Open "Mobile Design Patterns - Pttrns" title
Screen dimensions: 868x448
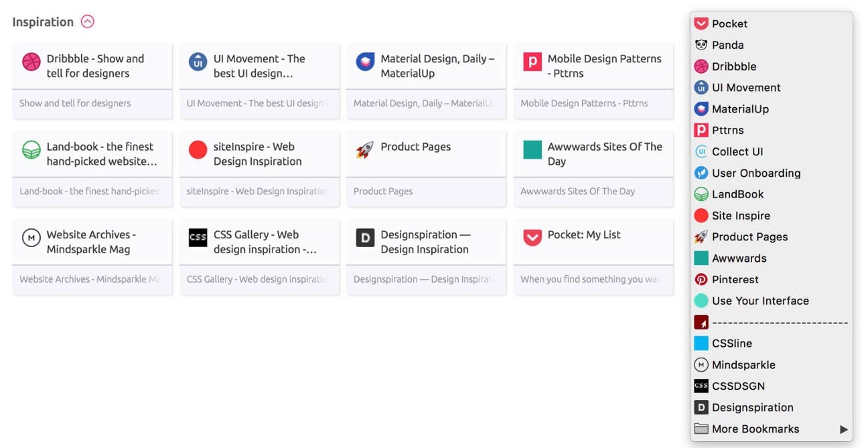[x=604, y=66]
